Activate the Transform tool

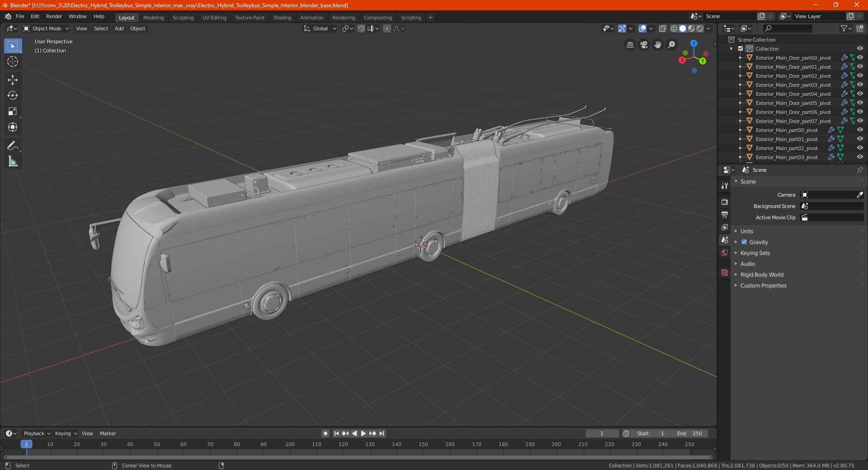coord(13,127)
